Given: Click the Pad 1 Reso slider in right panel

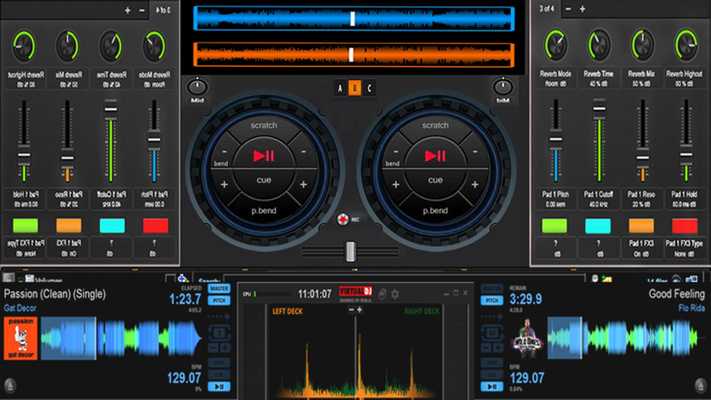Looking at the screenshot, I should [643, 141].
